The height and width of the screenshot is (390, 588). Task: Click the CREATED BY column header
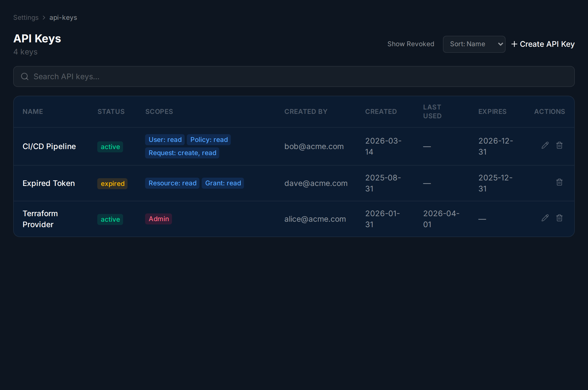click(306, 111)
